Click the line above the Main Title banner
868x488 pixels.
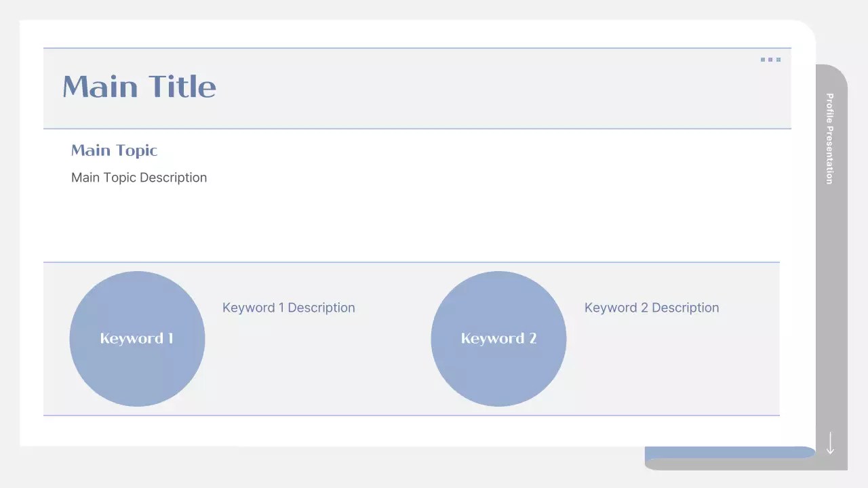[417, 48]
